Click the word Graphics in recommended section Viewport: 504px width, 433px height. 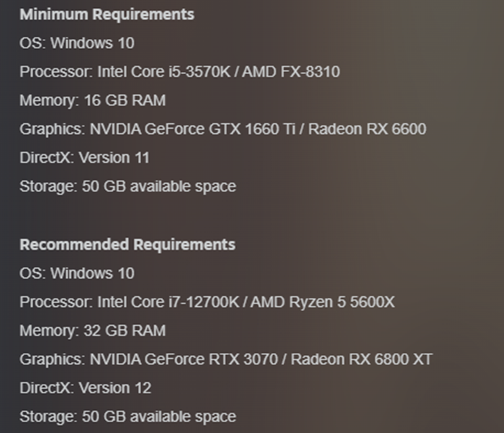pos(52,360)
